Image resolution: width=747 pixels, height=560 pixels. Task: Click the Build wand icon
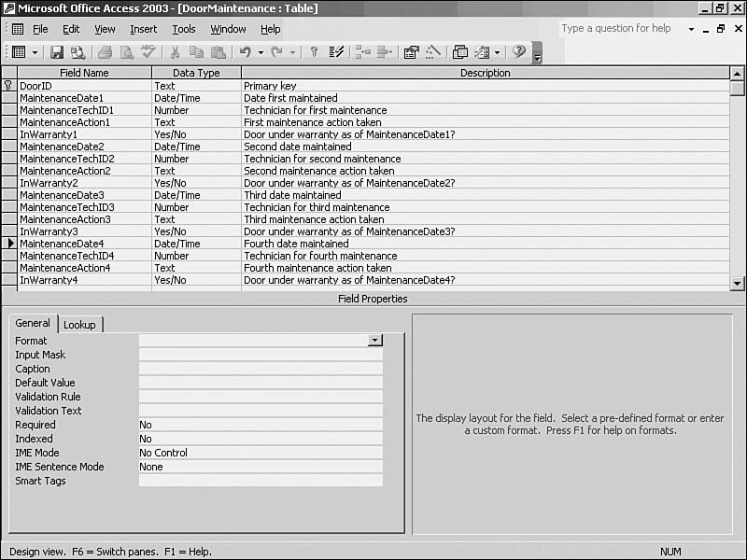coord(433,52)
